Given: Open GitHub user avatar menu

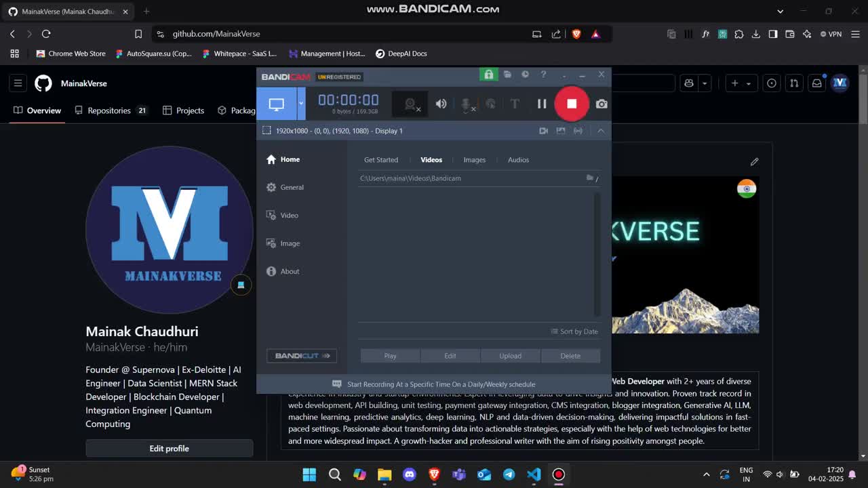Looking at the screenshot, I should pos(840,83).
